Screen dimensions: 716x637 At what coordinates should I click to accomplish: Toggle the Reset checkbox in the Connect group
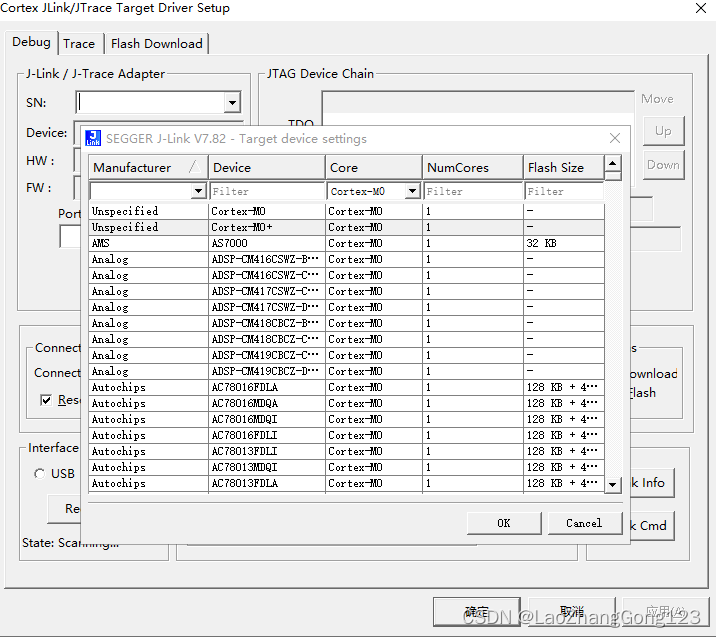coord(46,400)
